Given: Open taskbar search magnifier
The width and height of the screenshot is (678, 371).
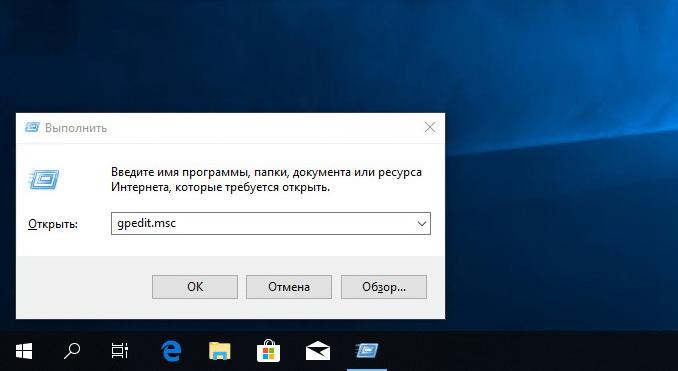Looking at the screenshot, I should [x=72, y=351].
